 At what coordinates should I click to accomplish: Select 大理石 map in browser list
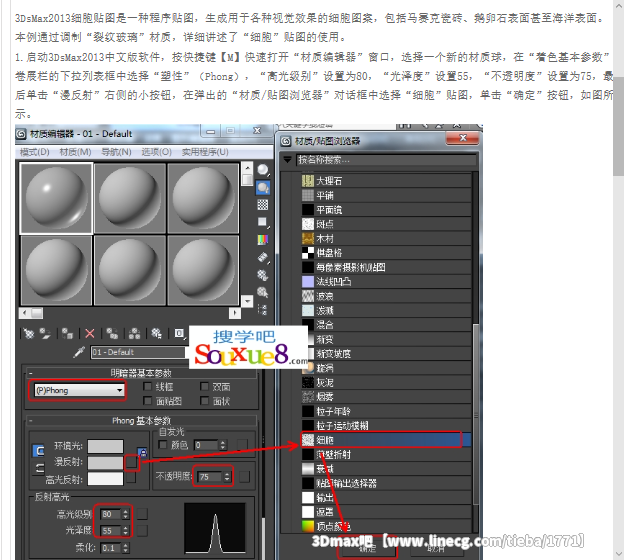coord(386,181)
